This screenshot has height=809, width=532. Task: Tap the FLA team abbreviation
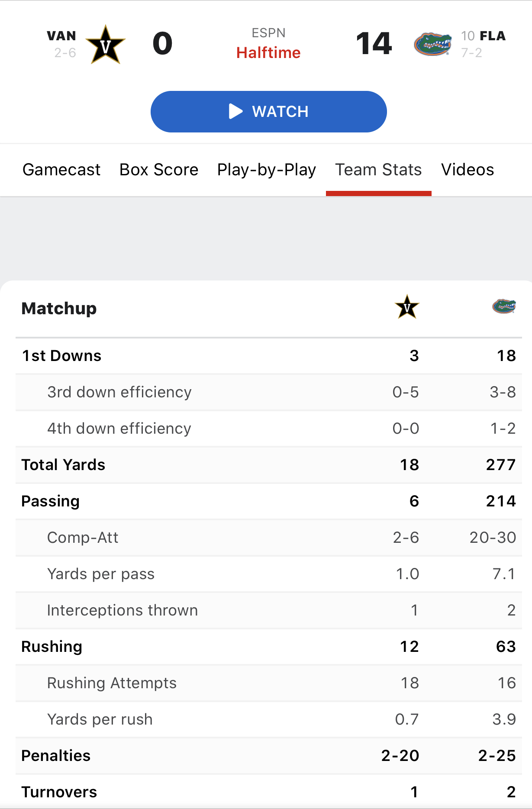point(493,36)
